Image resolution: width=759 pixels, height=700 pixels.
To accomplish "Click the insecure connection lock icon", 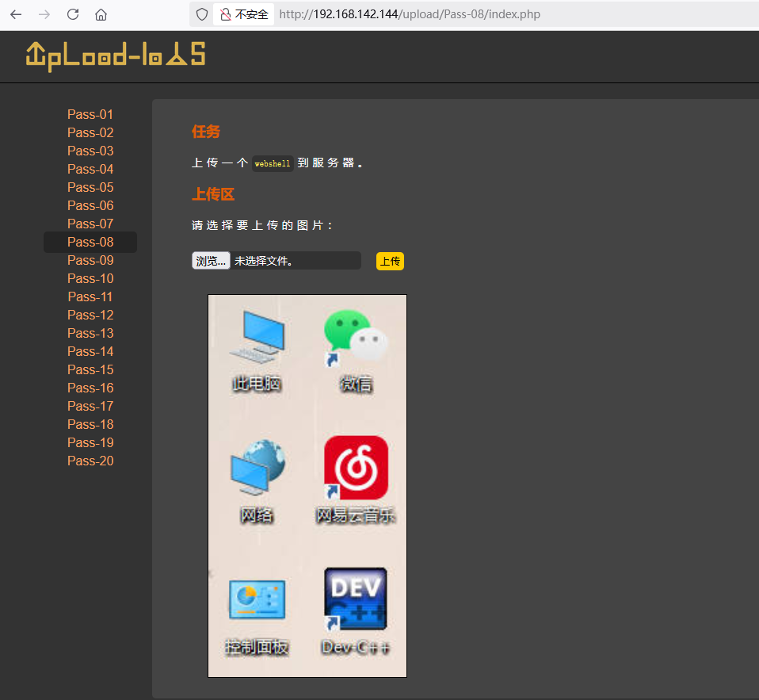I will [x=225, y=14].
